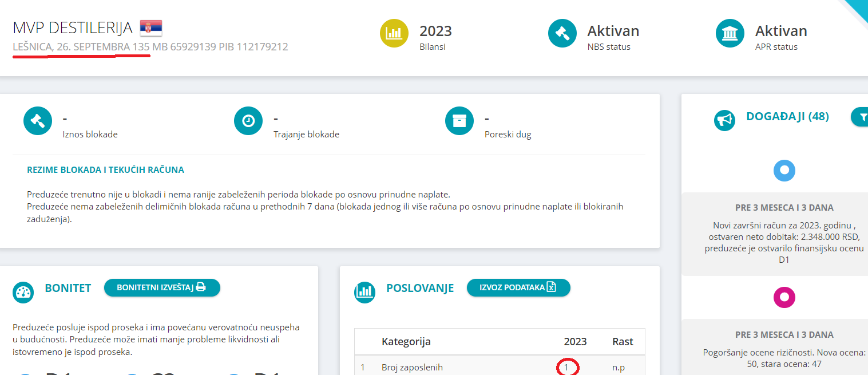Click the Izvoz podataka export button
868x375 pixels.
pyautogui.click(x=518, y=287)
